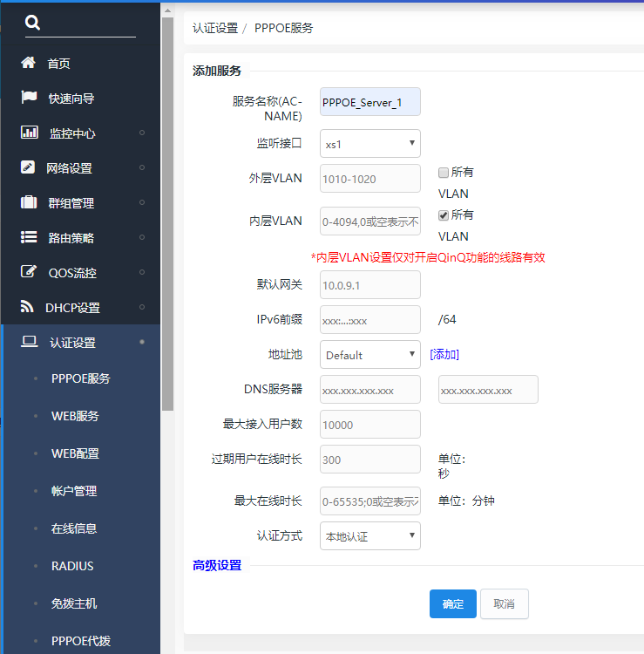Click the pencil icon for 网络设置
This screenshot has width=644, height=654.
[x=28, y=167]
